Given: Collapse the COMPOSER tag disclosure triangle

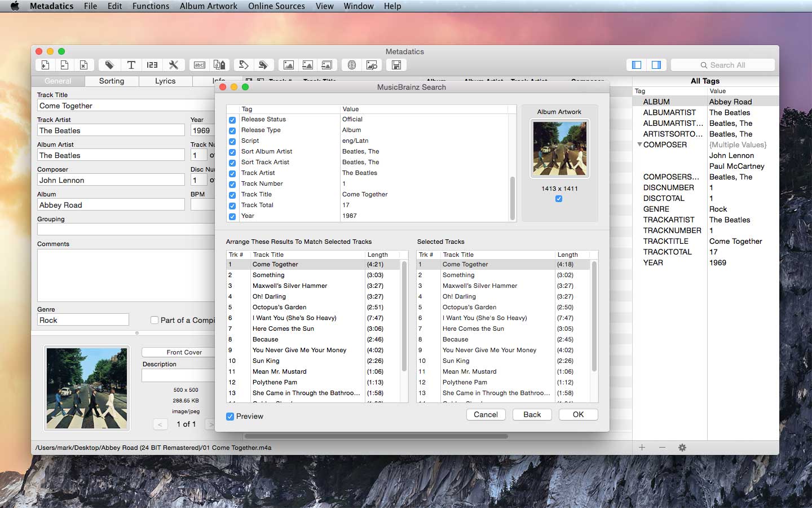Looking at the screenshot, I should tap(639, 144).
